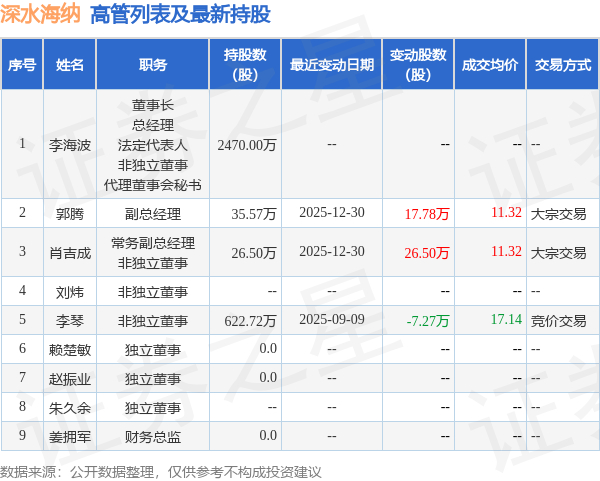Click 肖吉成's 26.50万 holding value
Image resolution: width=600 pixels, height=481 pixels.
(x=254, y=253)
